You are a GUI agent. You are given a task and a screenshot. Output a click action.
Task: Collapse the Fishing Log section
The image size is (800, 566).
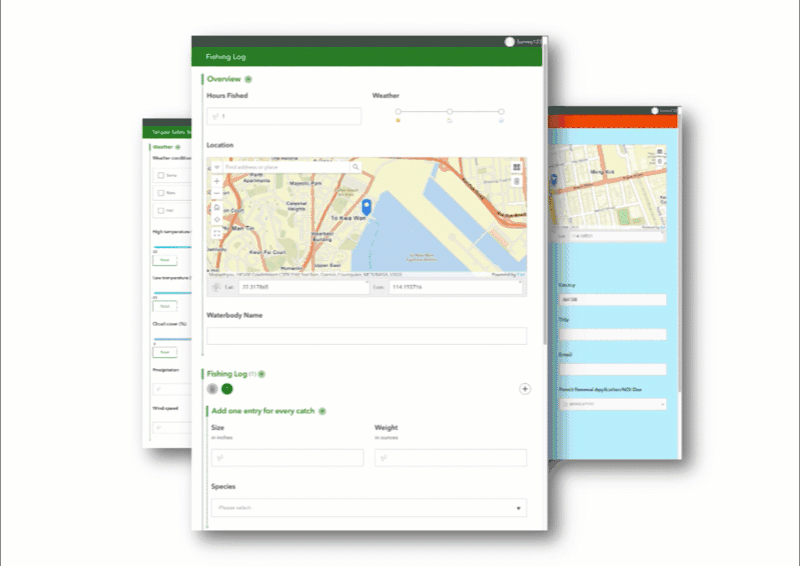(x=262, y=374)
